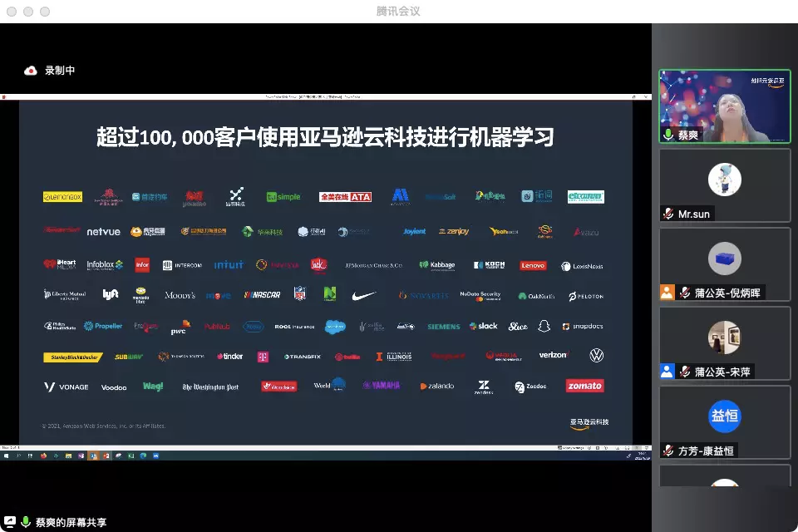
Task: Click the SIEMENS logo
Action: pyautogui.click(x=443, y=327)
